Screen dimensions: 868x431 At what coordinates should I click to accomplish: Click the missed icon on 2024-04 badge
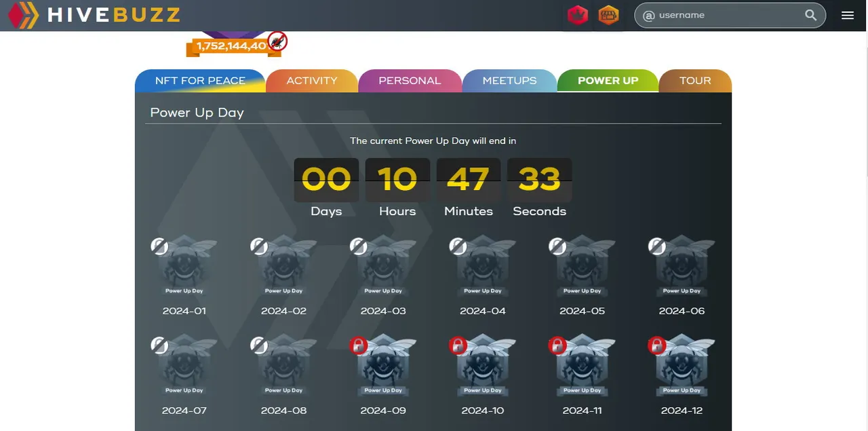[458, 246]
